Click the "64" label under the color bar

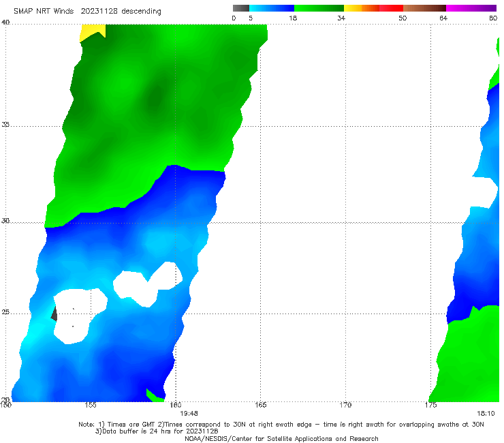click(443, 18)
